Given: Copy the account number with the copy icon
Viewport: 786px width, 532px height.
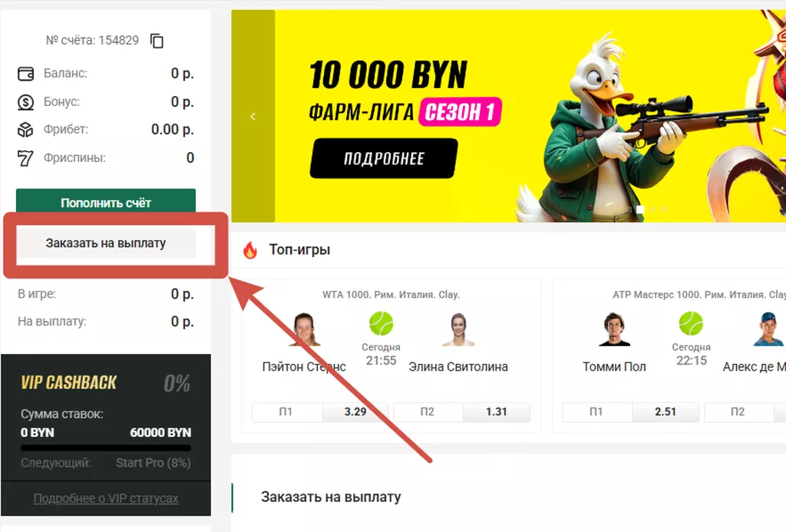Looking at the screenshot, I should 157,41.
